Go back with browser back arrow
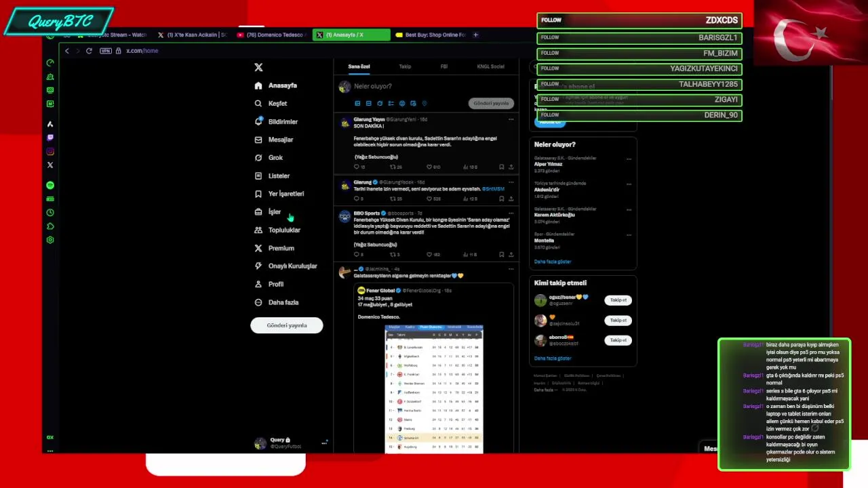 pos(66,51)
